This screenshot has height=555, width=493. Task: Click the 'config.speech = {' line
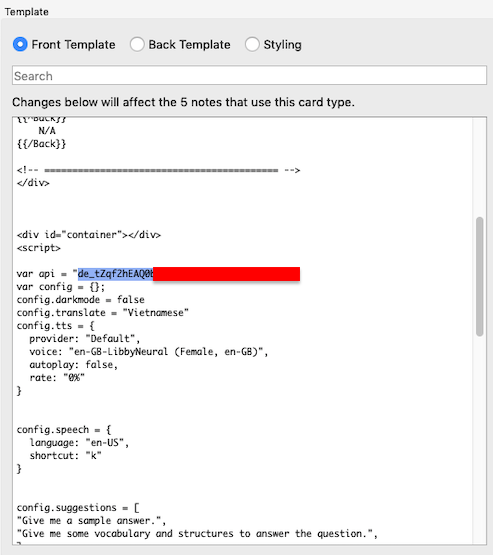(64, 430)
